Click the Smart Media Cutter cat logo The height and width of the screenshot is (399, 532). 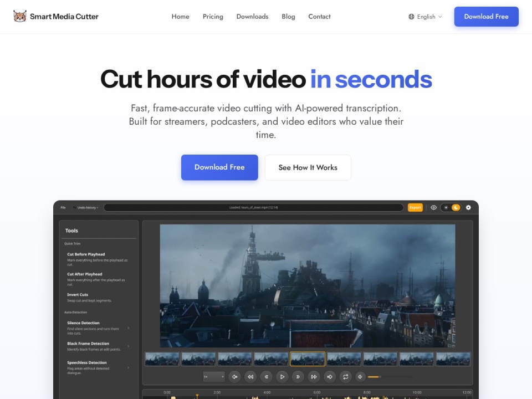point(20,16)
